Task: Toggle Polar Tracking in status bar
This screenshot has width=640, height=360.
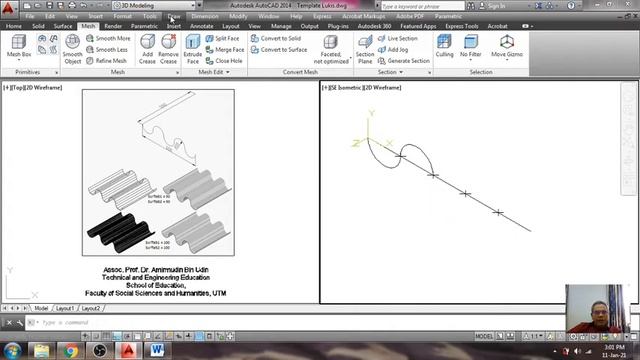Action: point(127,336)
